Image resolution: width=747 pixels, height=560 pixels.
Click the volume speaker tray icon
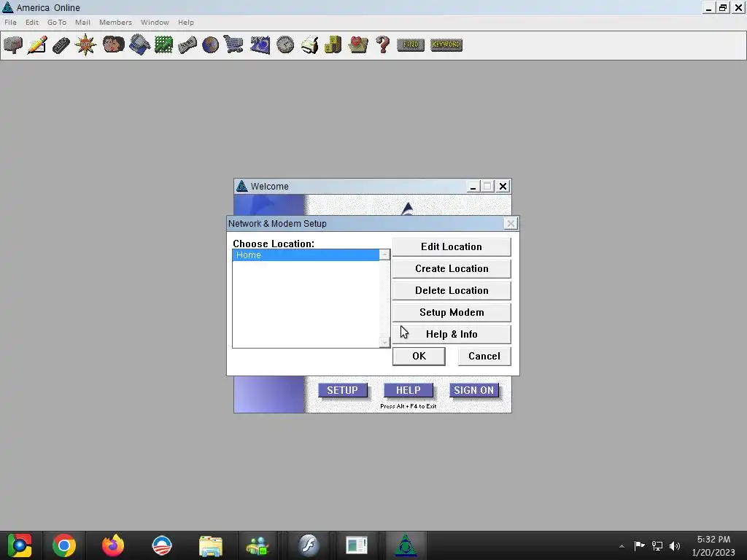675,545
